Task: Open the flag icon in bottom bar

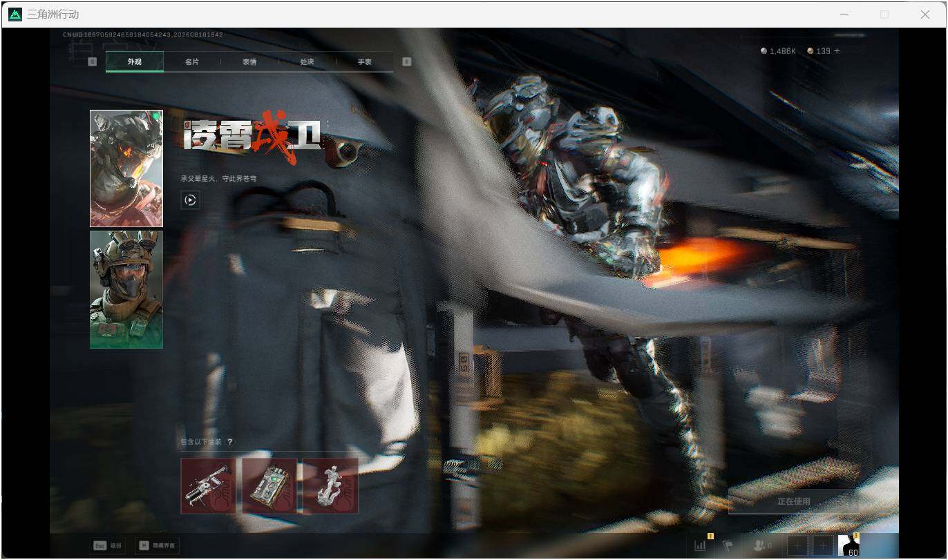Action: 728,545
